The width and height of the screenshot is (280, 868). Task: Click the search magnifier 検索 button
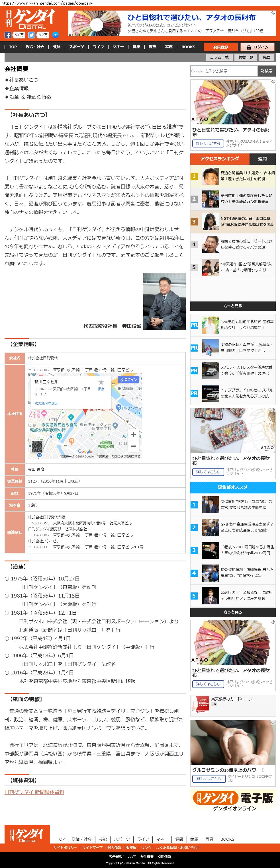tap(266, 71)
